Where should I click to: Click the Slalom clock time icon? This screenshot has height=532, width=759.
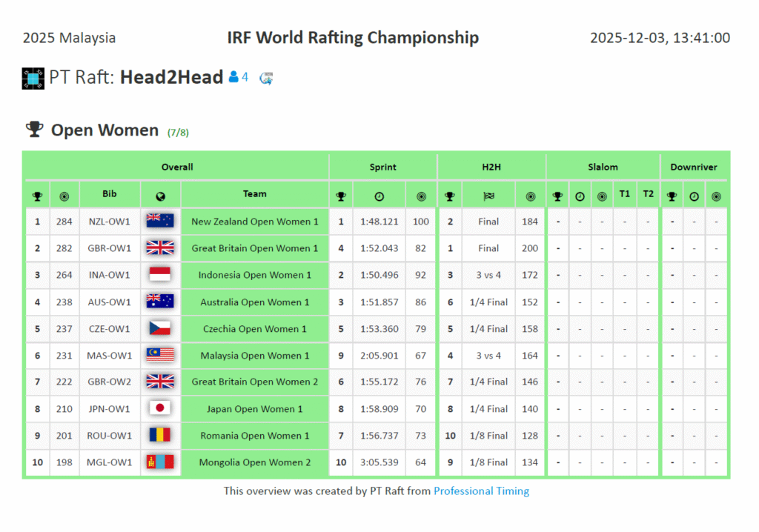(580, 196)
